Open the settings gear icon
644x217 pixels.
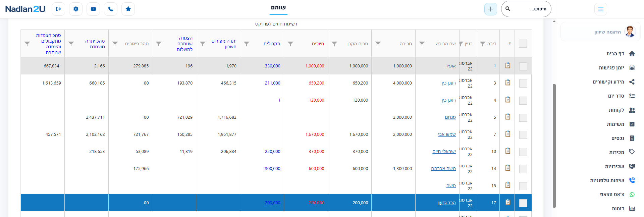76,9
